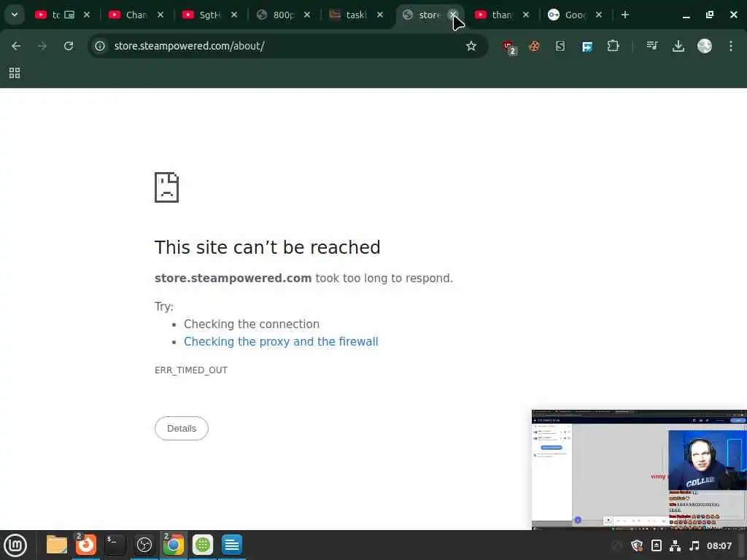The image size is (747, 560).
Task: Open the S-shaped extension icon
Action: [x=560, y=46]
